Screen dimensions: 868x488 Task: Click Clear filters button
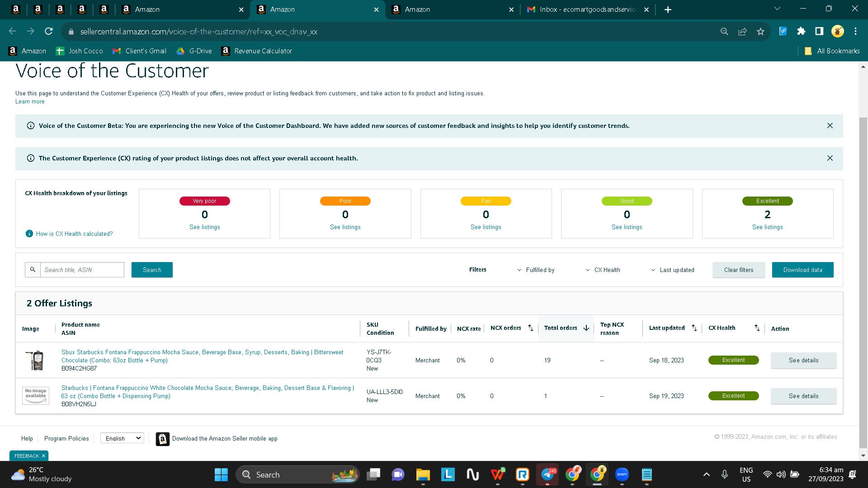739,270
